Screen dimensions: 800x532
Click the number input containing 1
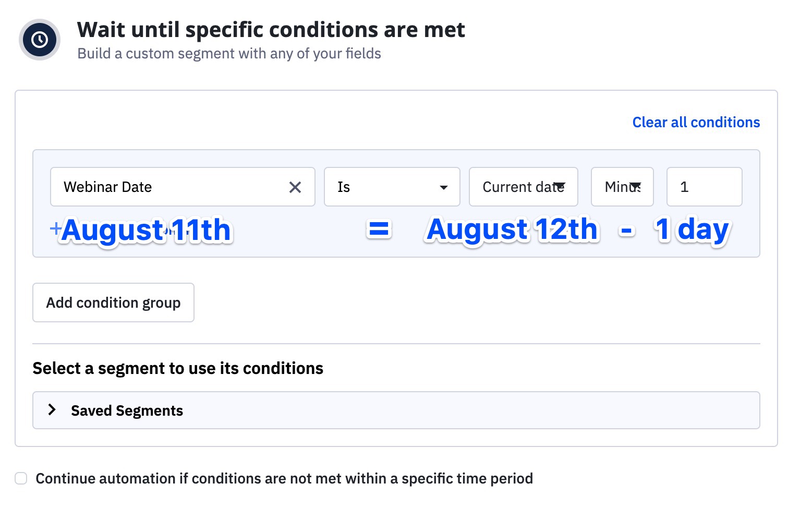point(704,187)
